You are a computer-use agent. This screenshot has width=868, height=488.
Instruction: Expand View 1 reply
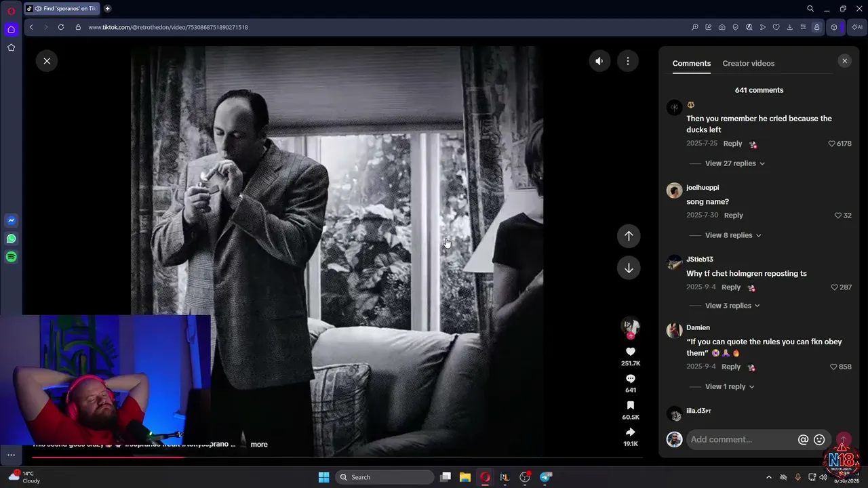730,386
